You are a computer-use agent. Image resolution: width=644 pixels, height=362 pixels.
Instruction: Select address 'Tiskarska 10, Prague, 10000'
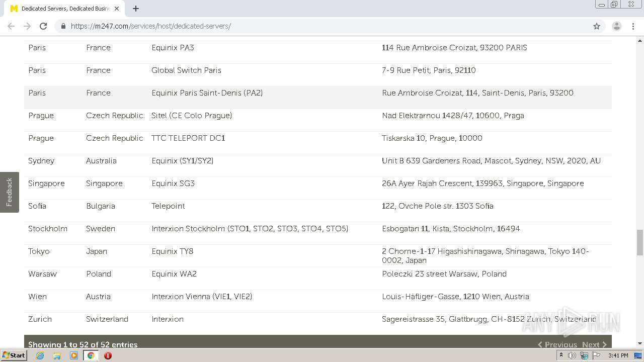click(432, 138)
